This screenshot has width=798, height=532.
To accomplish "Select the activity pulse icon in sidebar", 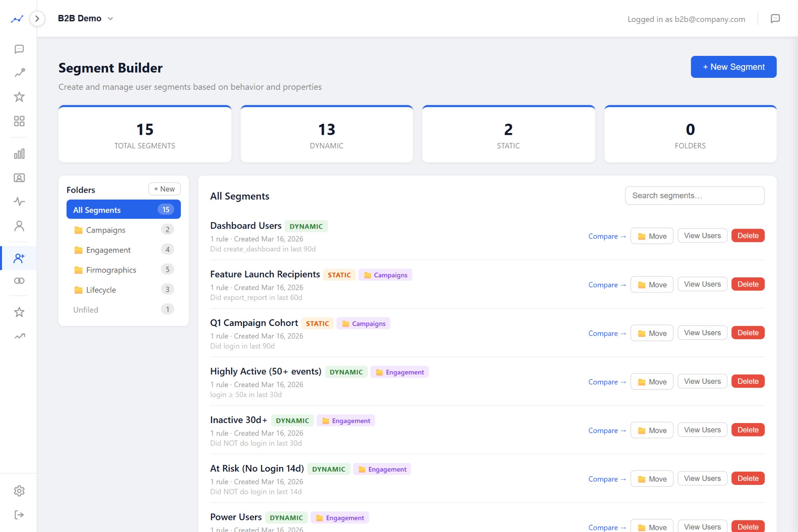I will tap(19, 202).
